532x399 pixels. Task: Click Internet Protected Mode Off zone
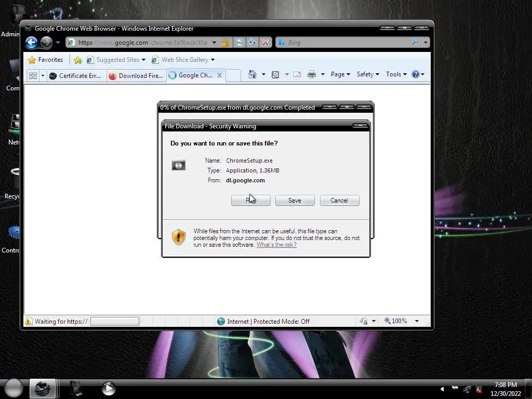[268, 321]
